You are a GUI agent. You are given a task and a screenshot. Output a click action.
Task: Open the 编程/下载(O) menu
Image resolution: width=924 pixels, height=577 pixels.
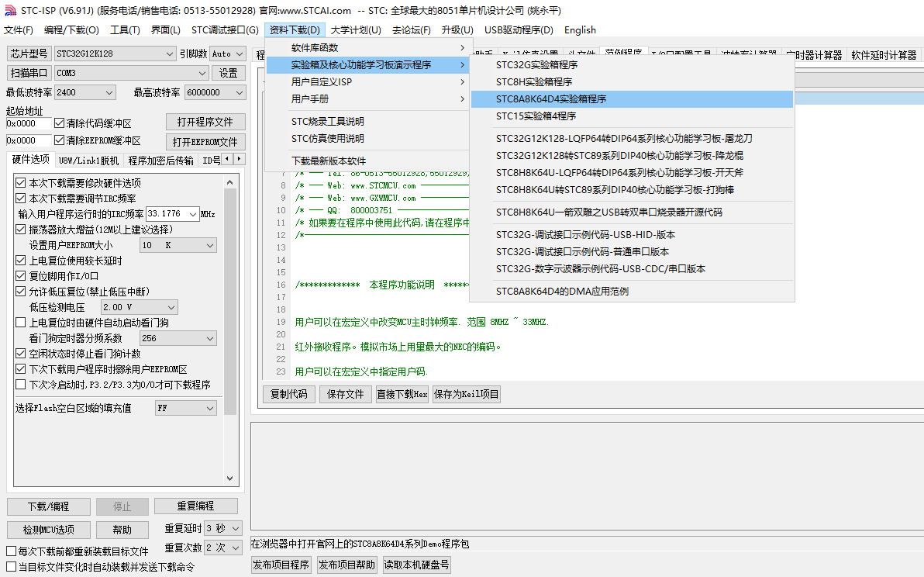pyautogui.click(x=71, y=30)
